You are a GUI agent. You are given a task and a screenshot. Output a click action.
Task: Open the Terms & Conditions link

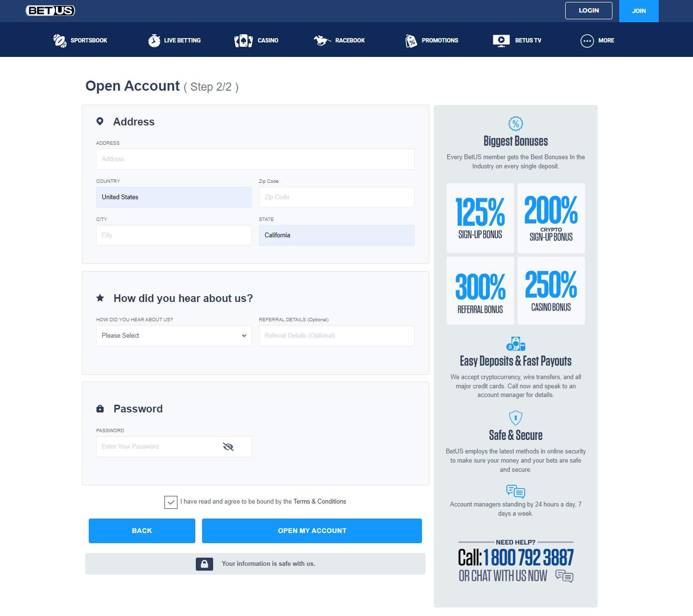click(320, 502)
